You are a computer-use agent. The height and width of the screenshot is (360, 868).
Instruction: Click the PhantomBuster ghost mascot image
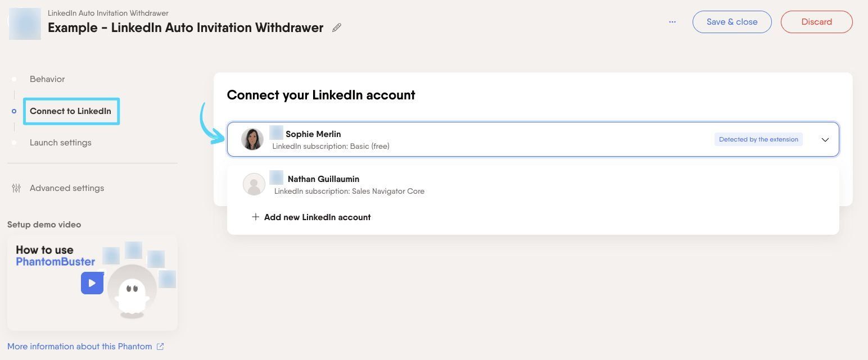132,292
